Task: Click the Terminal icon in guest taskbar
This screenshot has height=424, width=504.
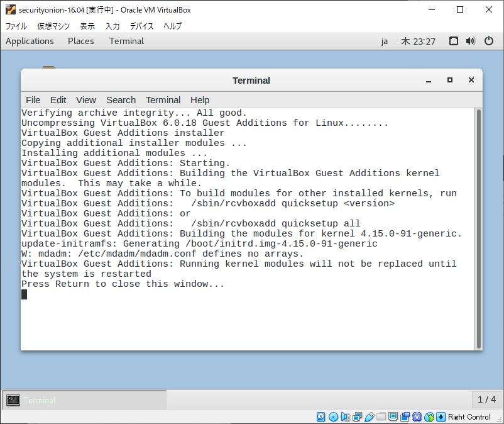Action: coord(13,400)
